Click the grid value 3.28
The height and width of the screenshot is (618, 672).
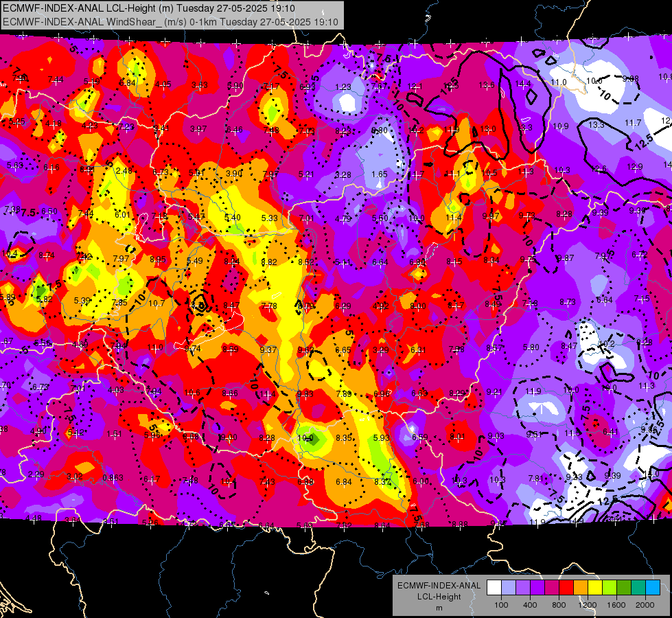pyautogui.click(x=343, y=174)
